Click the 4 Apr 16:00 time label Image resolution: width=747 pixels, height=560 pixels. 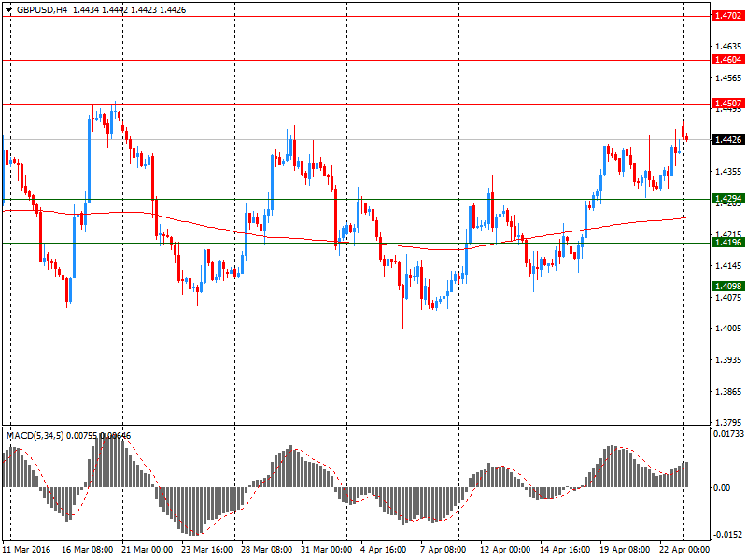click(384, 550)
